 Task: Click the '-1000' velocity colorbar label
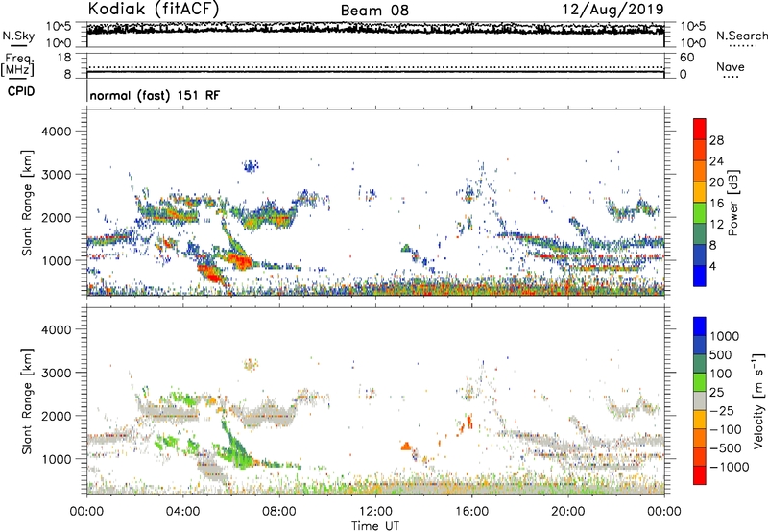(730, 467)
